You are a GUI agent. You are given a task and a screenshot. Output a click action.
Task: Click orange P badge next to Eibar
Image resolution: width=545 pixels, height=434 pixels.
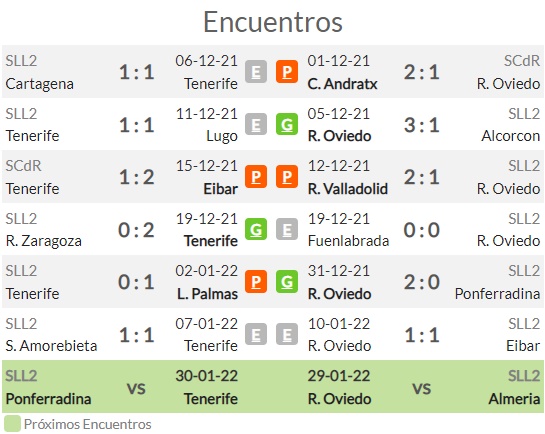(256, 177)
